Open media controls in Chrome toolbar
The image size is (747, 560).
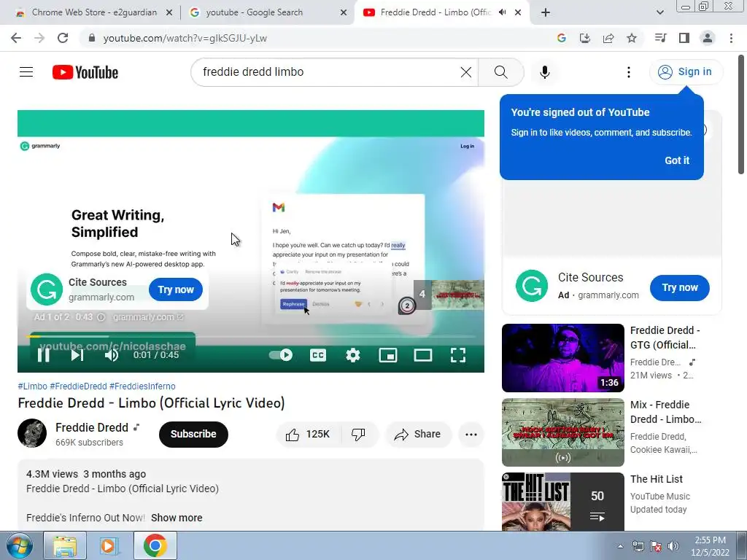(660, 38)
